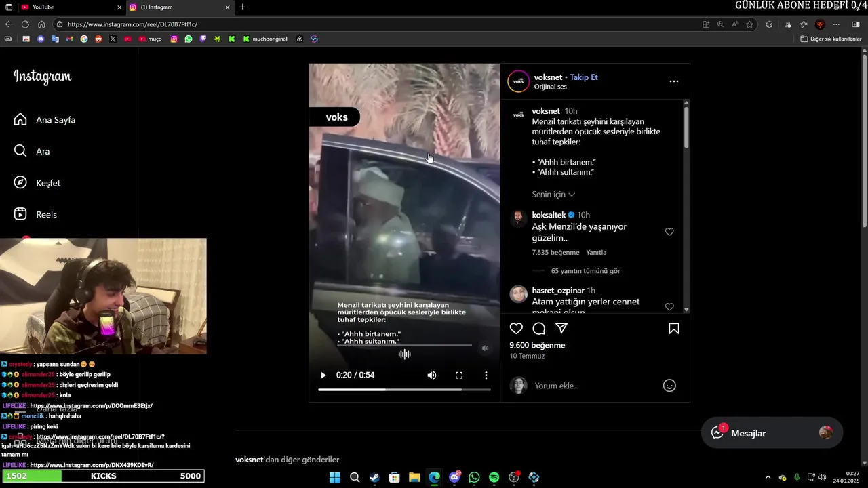Open hasret_ozpinar's profile from comment
The height and width of the screenshot is (488, 868).
558,291
